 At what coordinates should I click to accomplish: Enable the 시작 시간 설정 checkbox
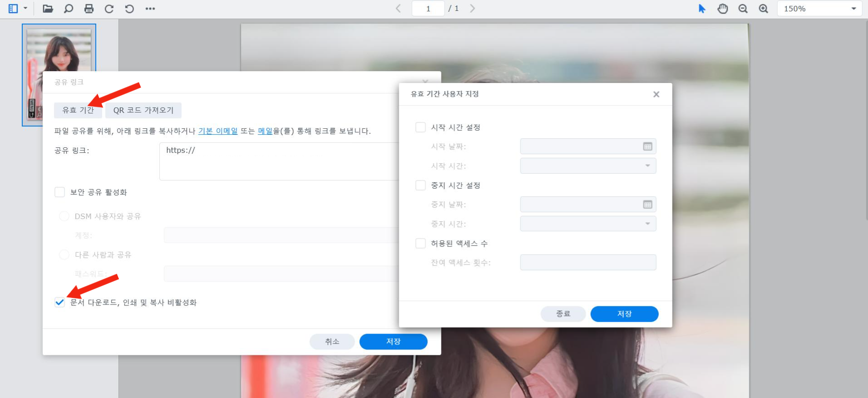tap(421, 127)
